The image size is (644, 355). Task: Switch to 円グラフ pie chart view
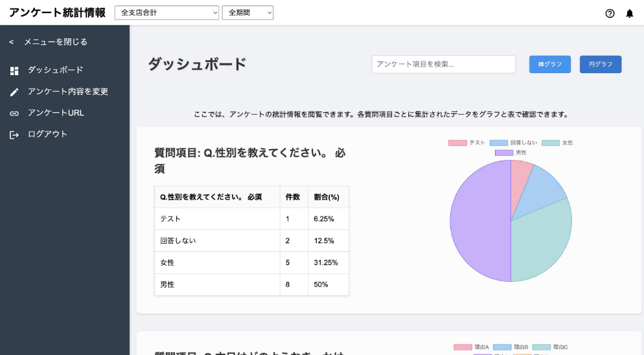[601, 64]
